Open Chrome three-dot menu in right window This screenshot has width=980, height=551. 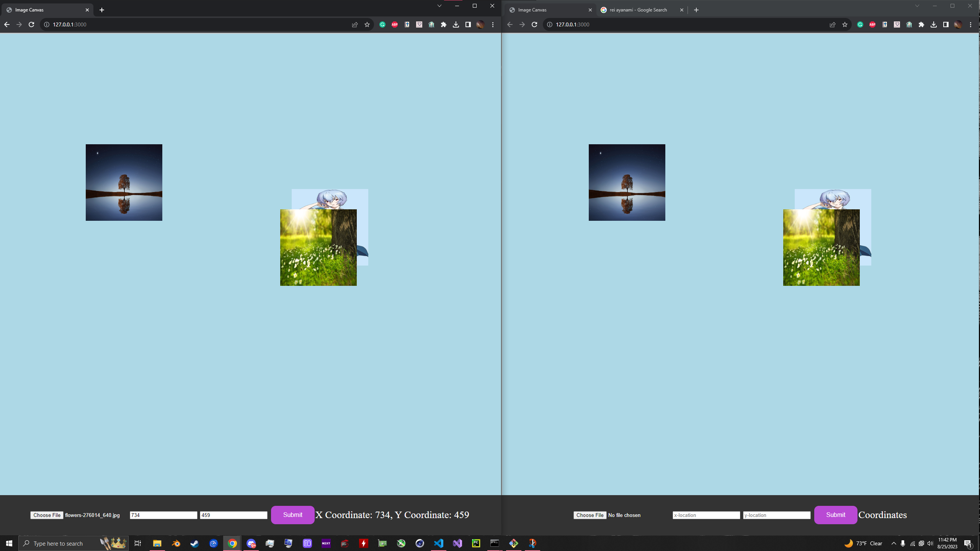970,24
